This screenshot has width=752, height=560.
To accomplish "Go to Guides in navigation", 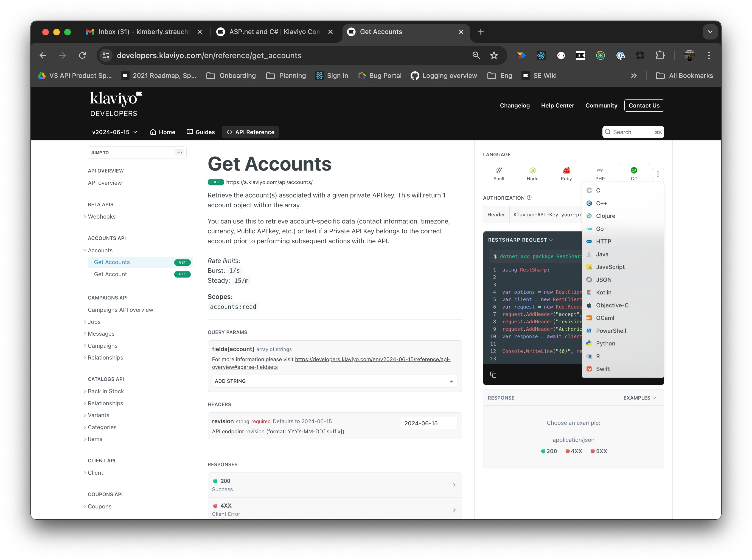I will [201, 132].
